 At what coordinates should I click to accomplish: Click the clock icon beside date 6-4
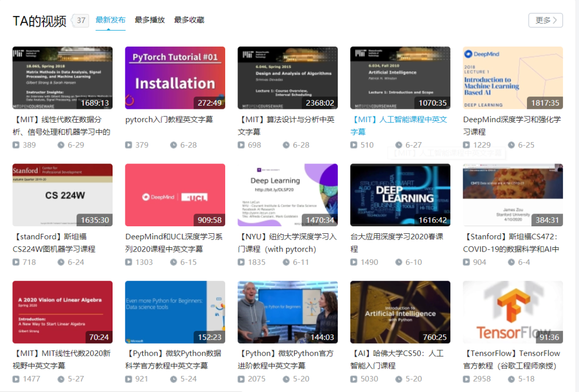click(511, 262)
